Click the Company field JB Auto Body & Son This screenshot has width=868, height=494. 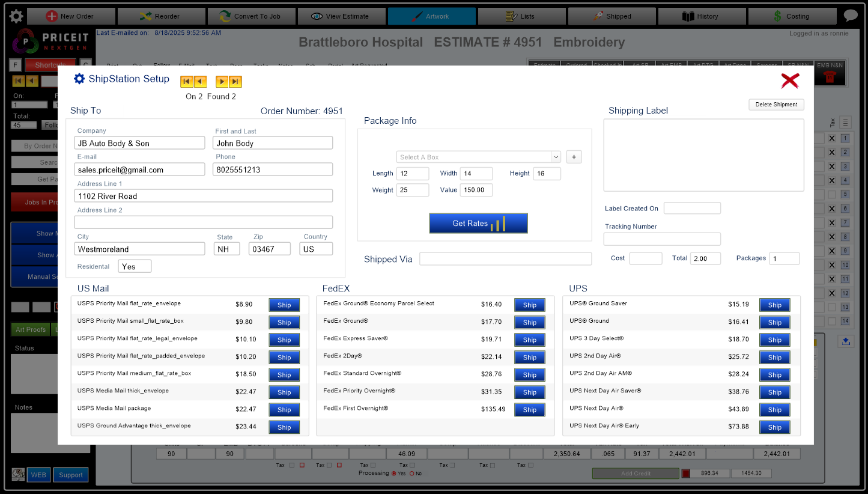click(140, 143)
